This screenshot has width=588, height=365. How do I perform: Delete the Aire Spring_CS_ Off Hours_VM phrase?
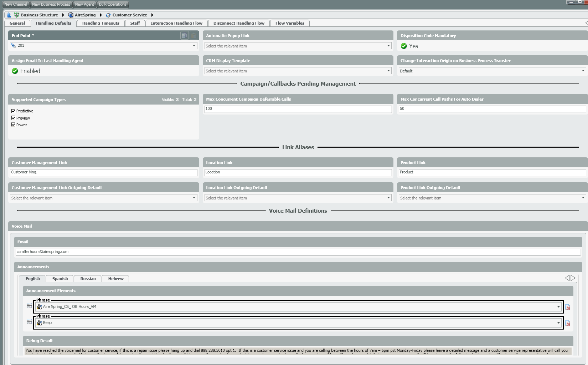click(568, 307)
